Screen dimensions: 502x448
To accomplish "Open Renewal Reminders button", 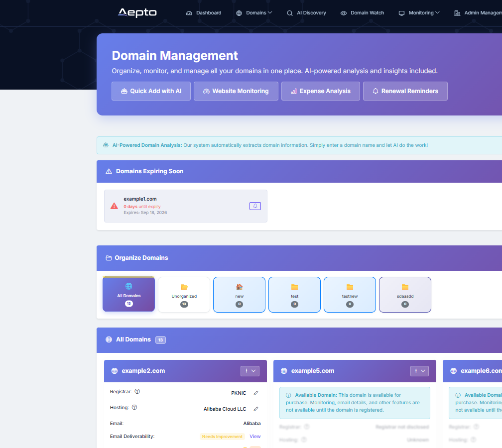I will coord(405,91).
